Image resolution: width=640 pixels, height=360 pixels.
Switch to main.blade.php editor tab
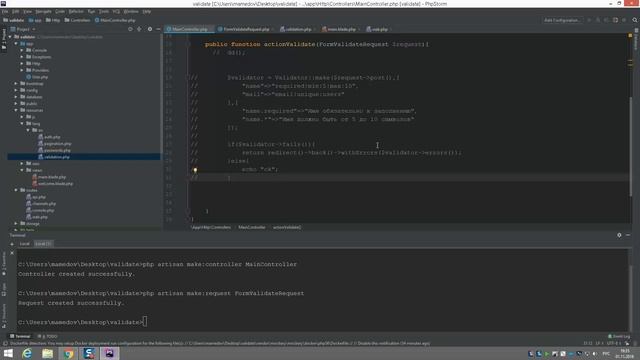[x=341, y=29]
